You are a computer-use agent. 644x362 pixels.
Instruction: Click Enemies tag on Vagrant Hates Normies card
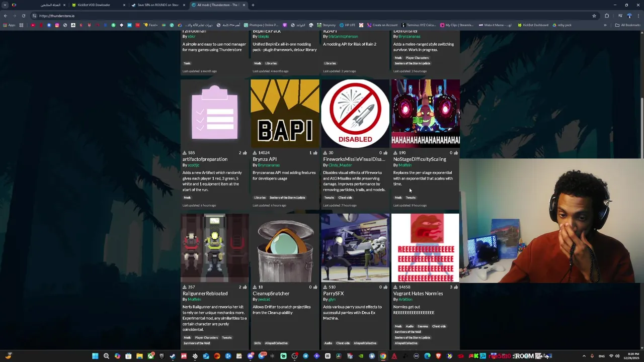click(x=423, y=326)
